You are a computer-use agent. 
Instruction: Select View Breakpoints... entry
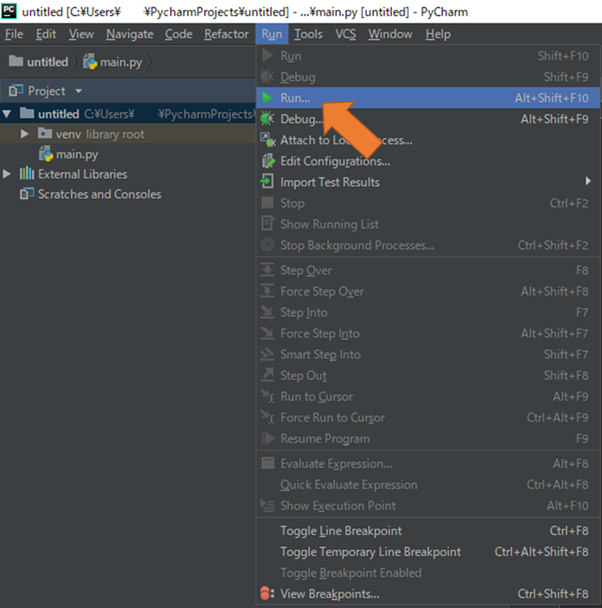[428, 593]
